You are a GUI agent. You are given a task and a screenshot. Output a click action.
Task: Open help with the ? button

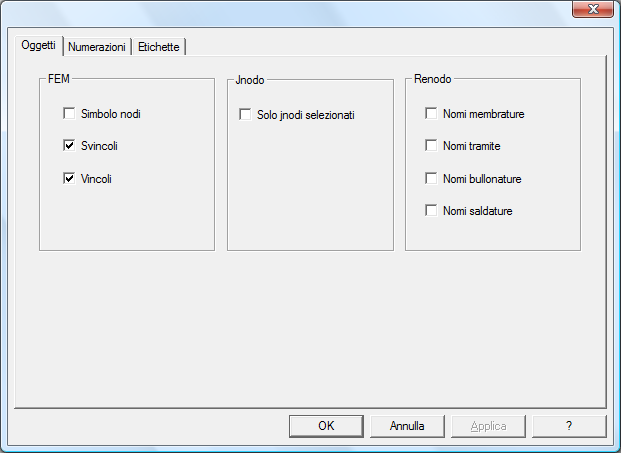point(570,426)
